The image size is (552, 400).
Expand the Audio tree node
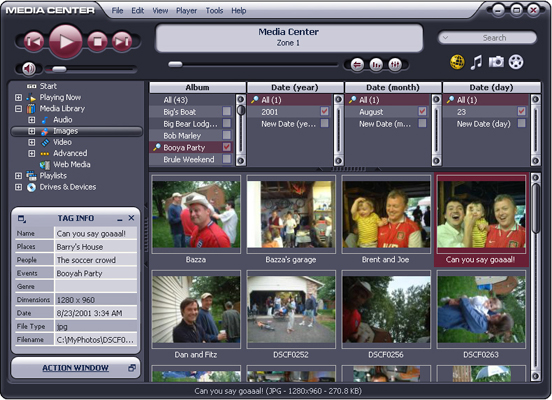click(32, 120)
